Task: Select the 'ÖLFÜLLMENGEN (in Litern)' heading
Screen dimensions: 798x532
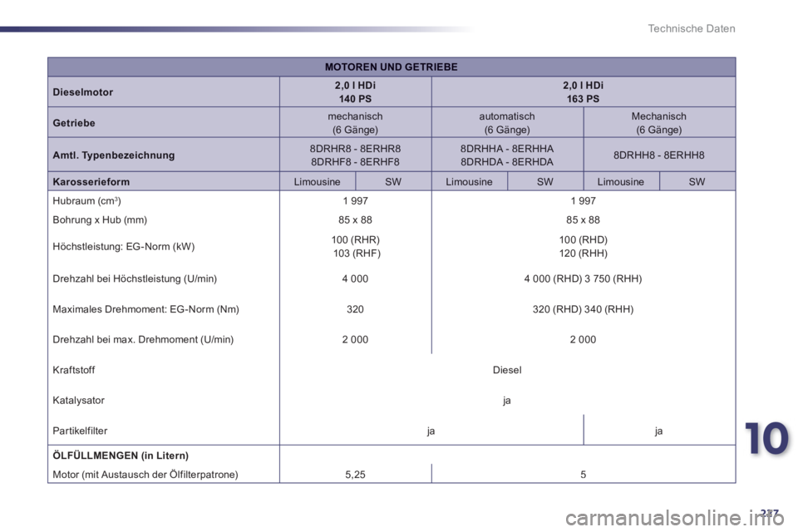Action: click(121, 456)
